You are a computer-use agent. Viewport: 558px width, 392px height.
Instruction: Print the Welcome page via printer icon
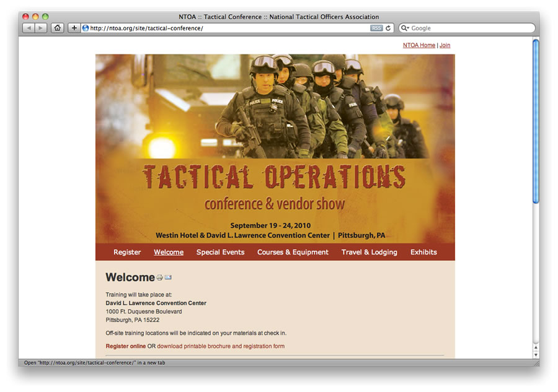coord(159,277)
